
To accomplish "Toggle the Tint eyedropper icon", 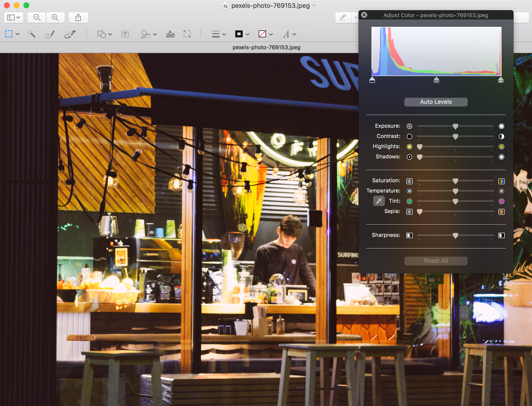I will coord(378,200).
